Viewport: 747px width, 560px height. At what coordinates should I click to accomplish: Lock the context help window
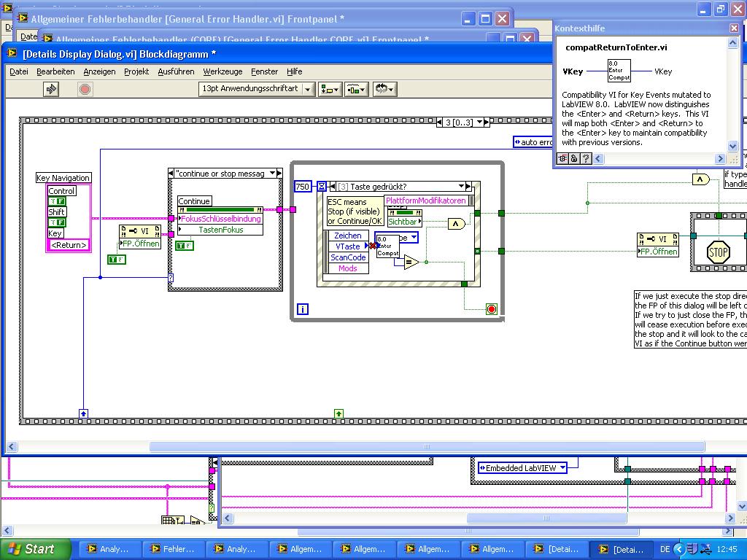point(574,158)
